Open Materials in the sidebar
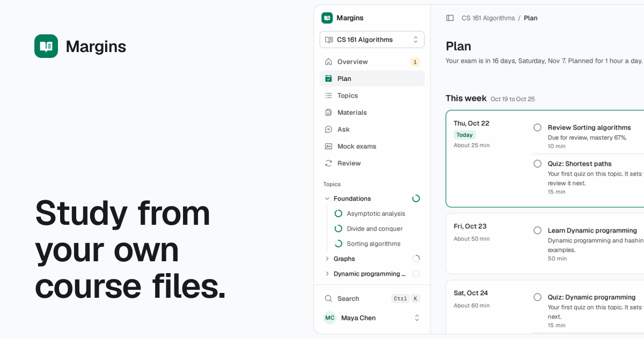This screenshot has height=338, width=644. 372,112
